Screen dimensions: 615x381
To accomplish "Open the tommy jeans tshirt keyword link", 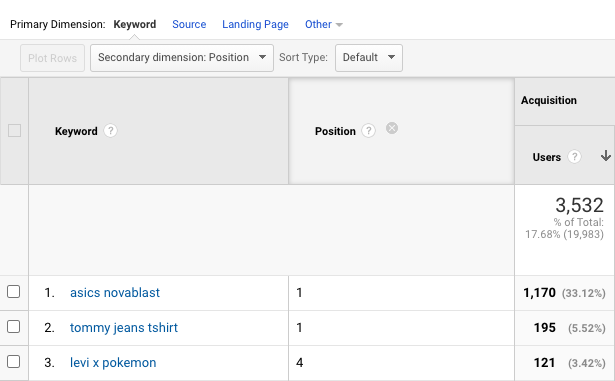I will click(x=124, y=328).
